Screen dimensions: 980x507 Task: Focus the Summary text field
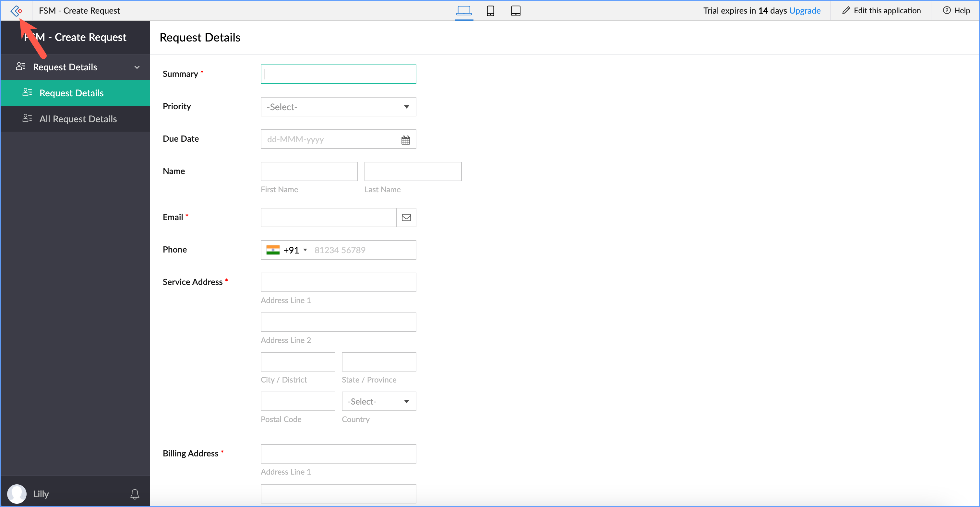pos(338,74)
